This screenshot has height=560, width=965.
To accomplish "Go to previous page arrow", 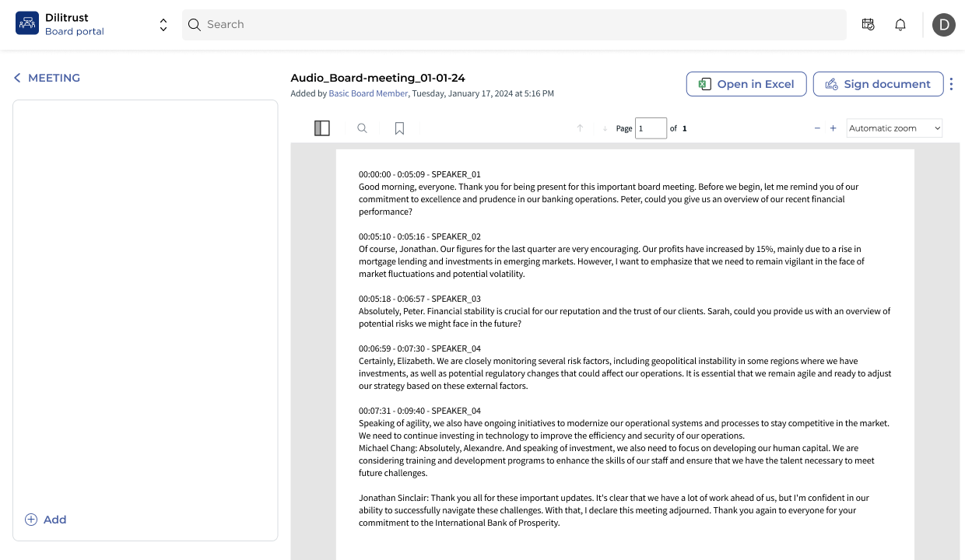I will pos(580,128).
